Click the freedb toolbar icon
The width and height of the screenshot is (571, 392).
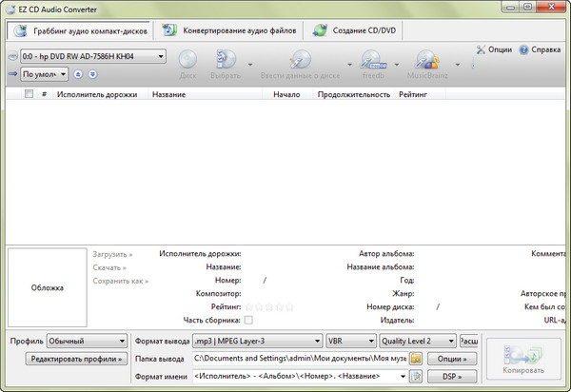tap(373, 65)
